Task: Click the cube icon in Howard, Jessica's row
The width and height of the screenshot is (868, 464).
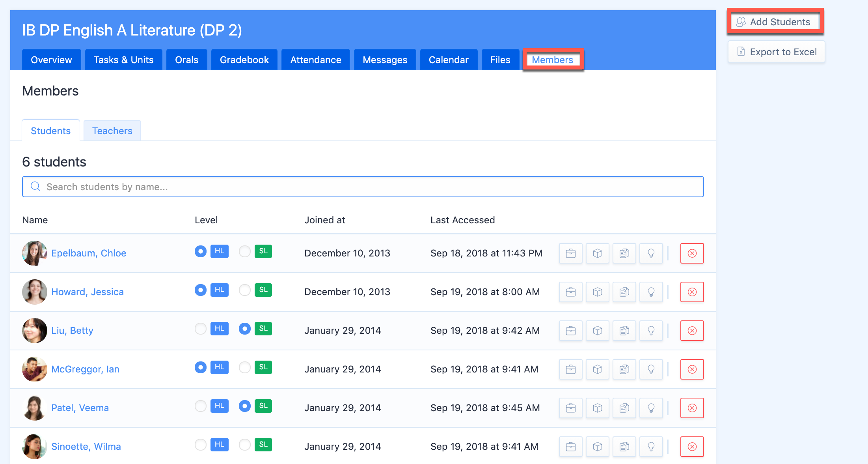Action: 597,292
